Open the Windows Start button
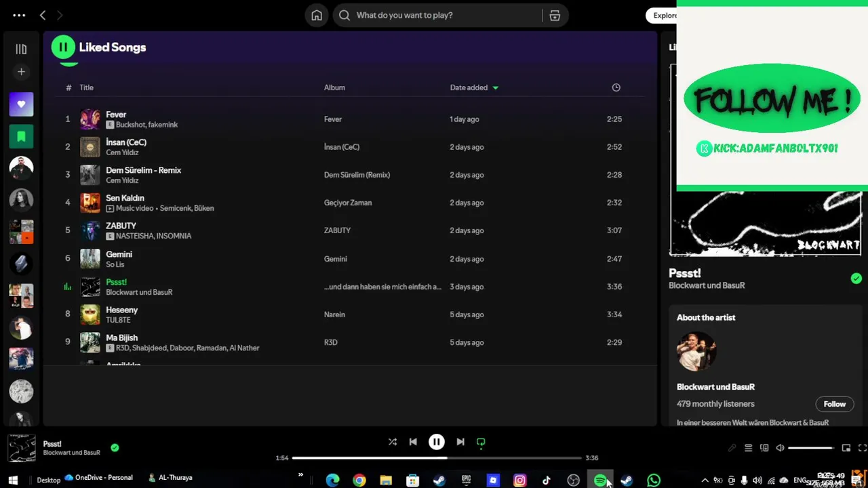The image size is (868, 488). 13,481
